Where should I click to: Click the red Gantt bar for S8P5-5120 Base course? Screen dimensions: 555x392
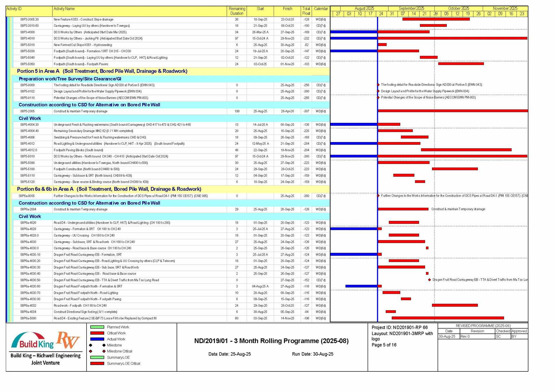(x=420, y=182)
